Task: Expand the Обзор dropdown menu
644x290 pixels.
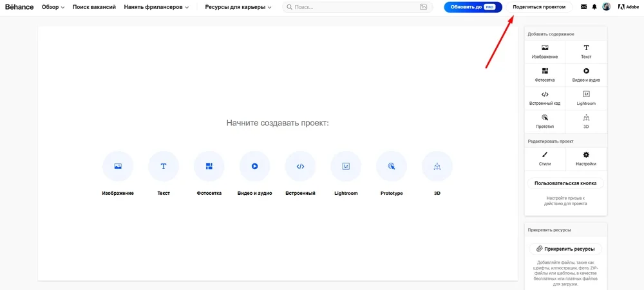Action: coord(53,7)
